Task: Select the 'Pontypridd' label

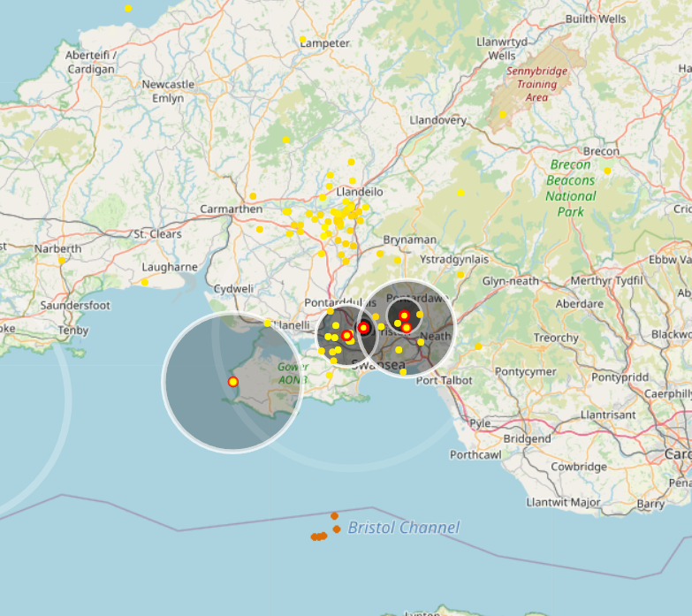Action: coord(620,377)
